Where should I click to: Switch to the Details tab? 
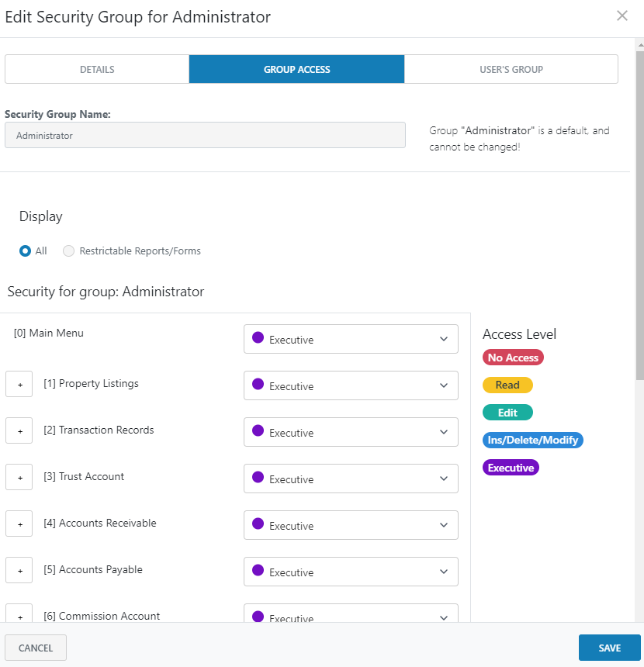click(97, 69)
